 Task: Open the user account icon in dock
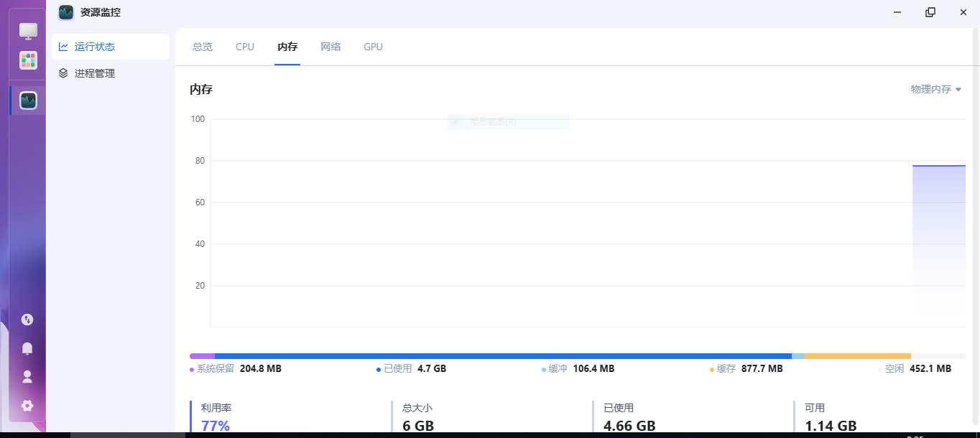[x=27, y=376]
